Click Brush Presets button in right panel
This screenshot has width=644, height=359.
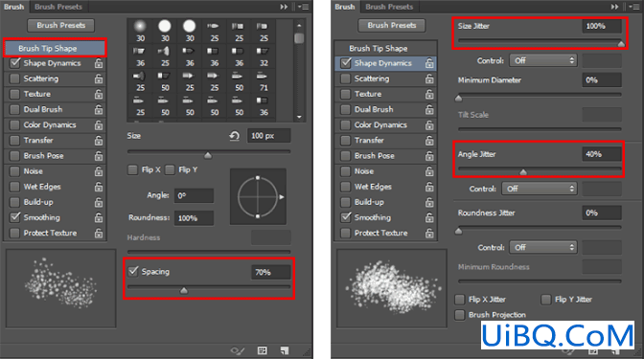(392, 26)
